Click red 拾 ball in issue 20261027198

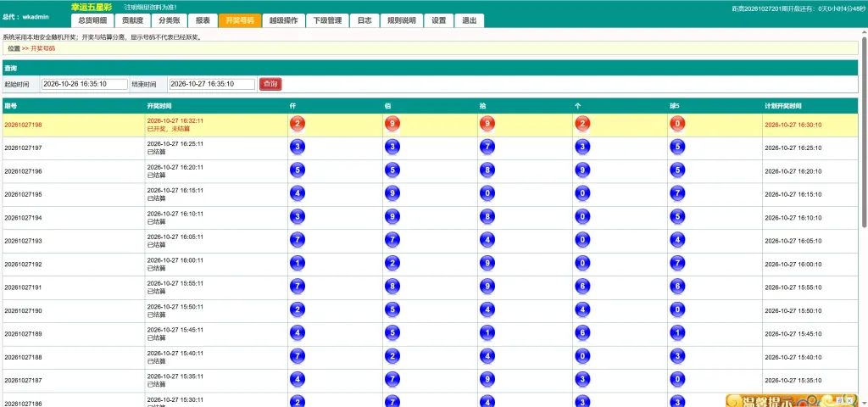(x=487, y=124)
